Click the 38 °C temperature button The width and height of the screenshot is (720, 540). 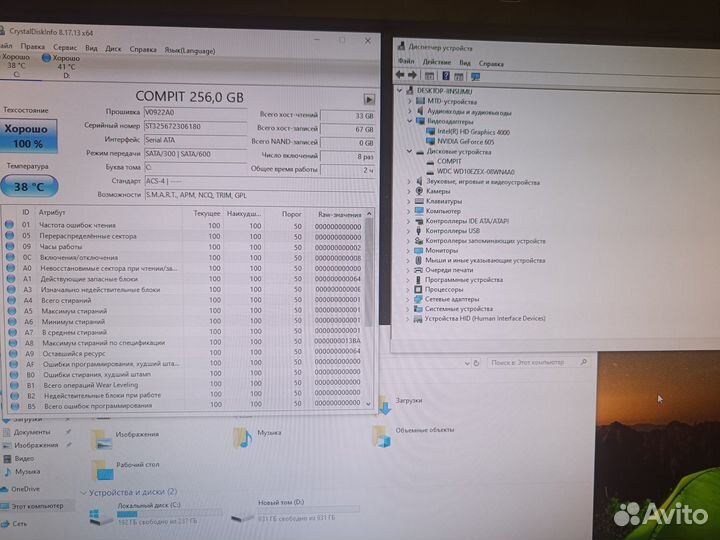[x=28, y=186]
